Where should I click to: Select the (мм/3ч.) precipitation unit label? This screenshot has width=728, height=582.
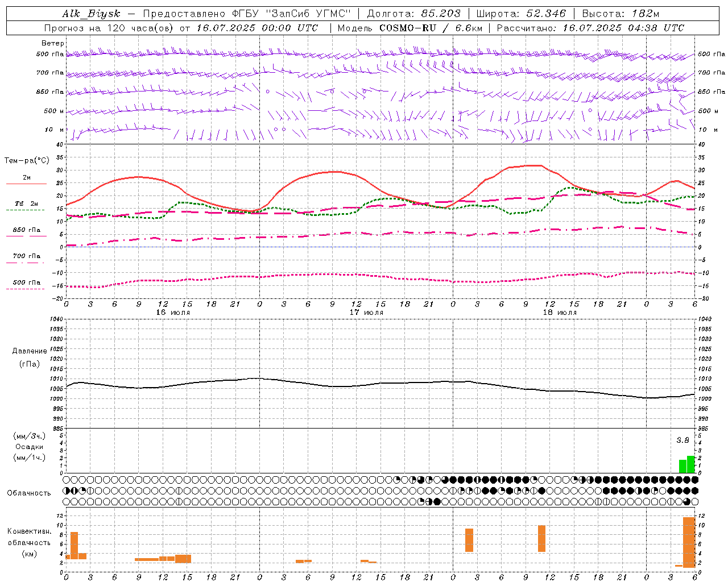point(29,436)
